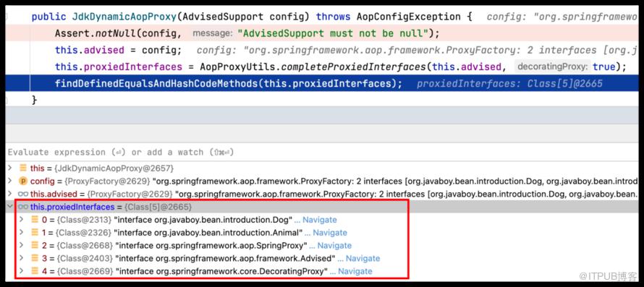Navigate to the SpringProxy interface

point(334,246)
